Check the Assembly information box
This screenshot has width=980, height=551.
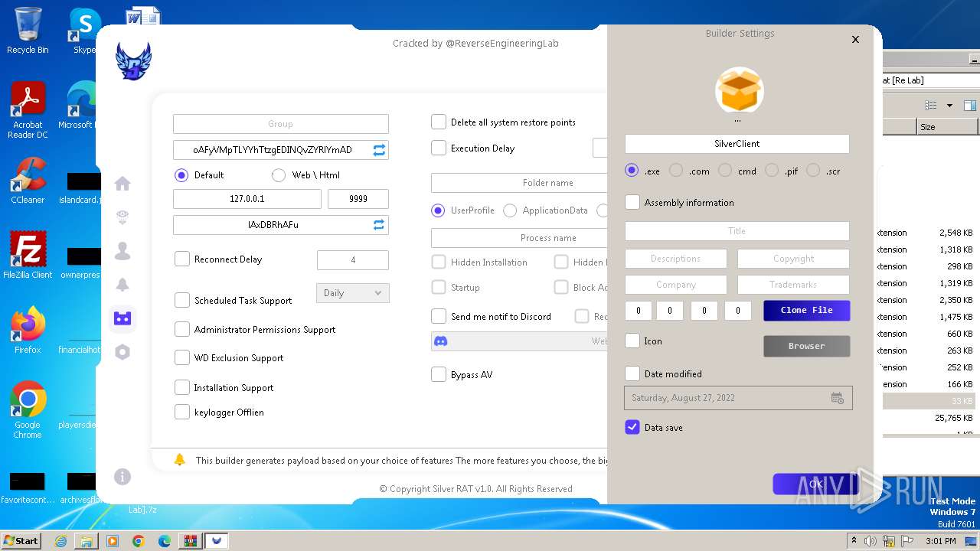632,202
